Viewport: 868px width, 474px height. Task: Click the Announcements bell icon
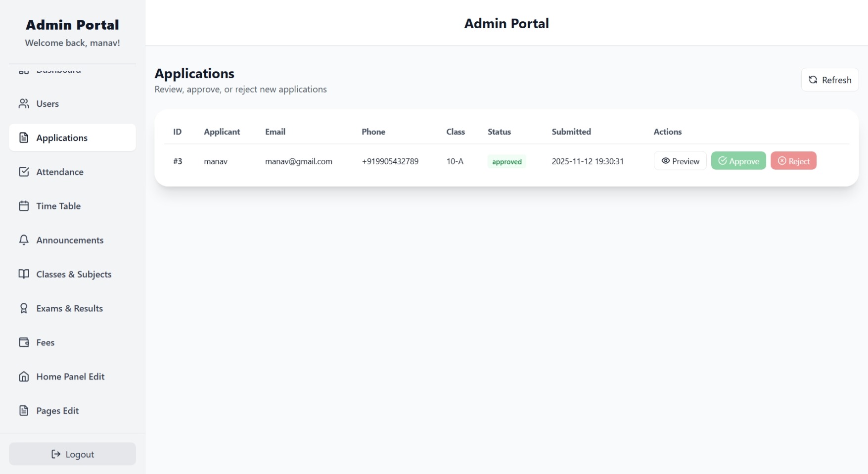23,240
